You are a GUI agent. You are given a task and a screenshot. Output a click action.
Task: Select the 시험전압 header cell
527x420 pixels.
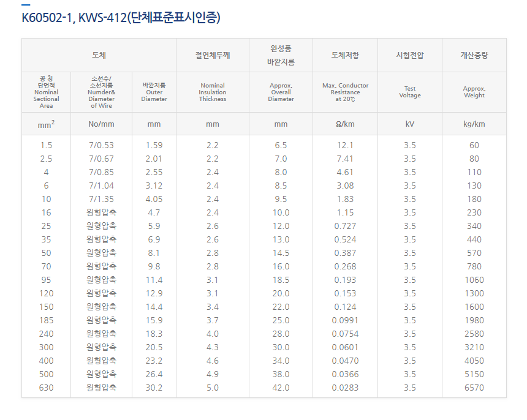tap(409, 55)
